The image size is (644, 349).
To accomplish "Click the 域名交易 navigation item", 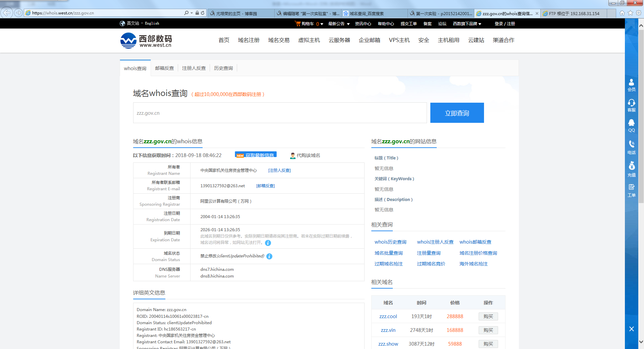I will click(x=279, y=40).
